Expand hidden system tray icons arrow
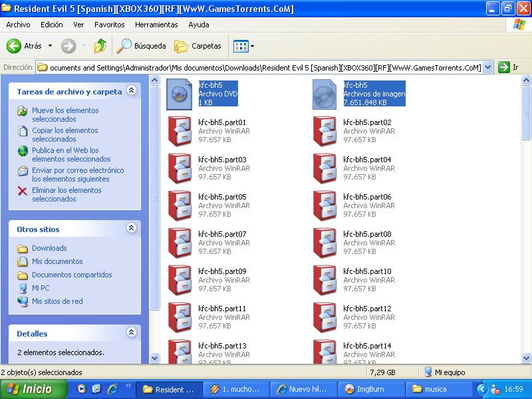This screenshot has width=532, height=399. (481, 389)
